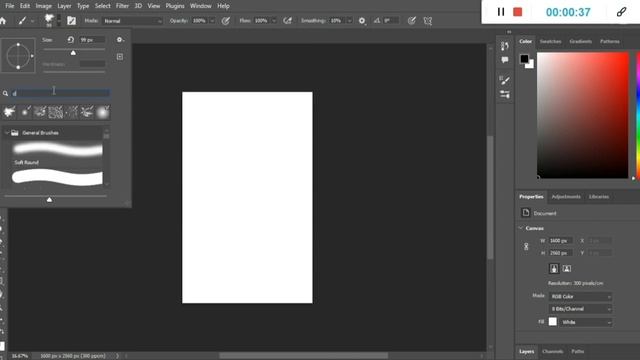Enable airbrush-style build-up effects
This screenshot has width=640, height=360.
pos(288,21)
